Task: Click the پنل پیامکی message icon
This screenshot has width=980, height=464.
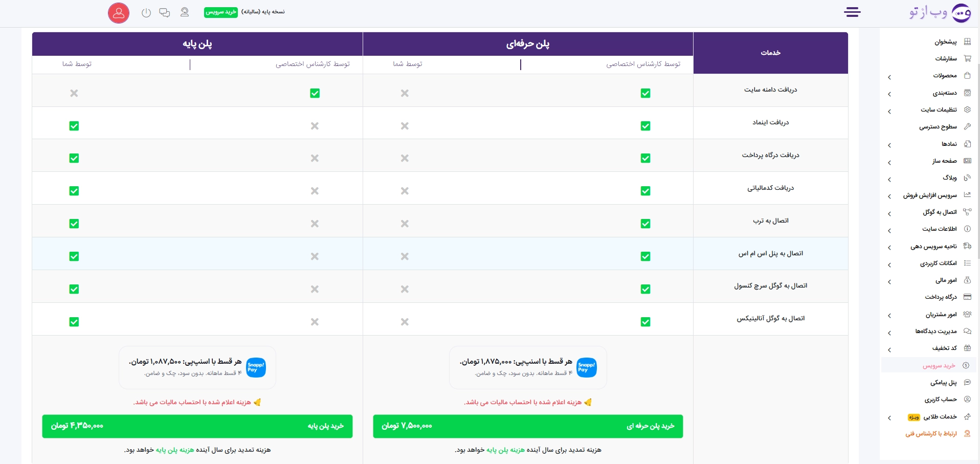Action: click(967, 382)
